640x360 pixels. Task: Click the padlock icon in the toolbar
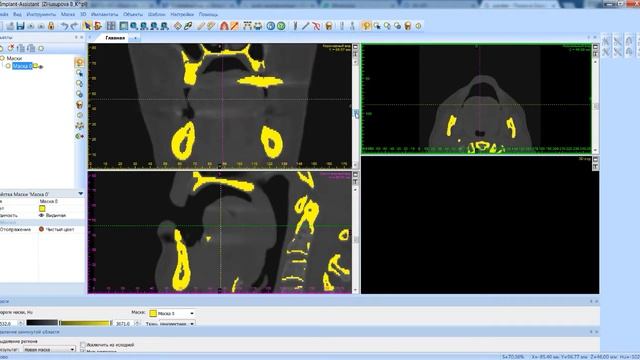(51, 26)
